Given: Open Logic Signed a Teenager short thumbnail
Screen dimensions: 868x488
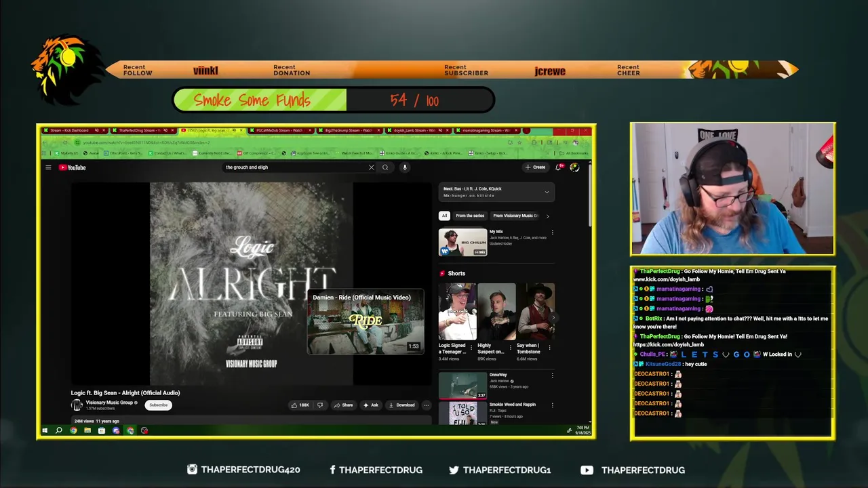Looking at the screenshot, I should click(457, 312).
